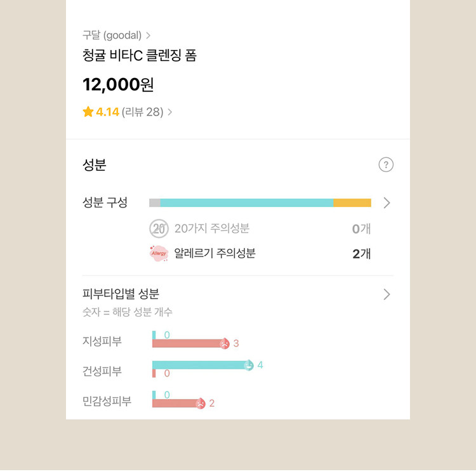Click the 피부타입별 성분 section heading
The height and width of the screenshot is (474, 476).
(x=121, y=294)
